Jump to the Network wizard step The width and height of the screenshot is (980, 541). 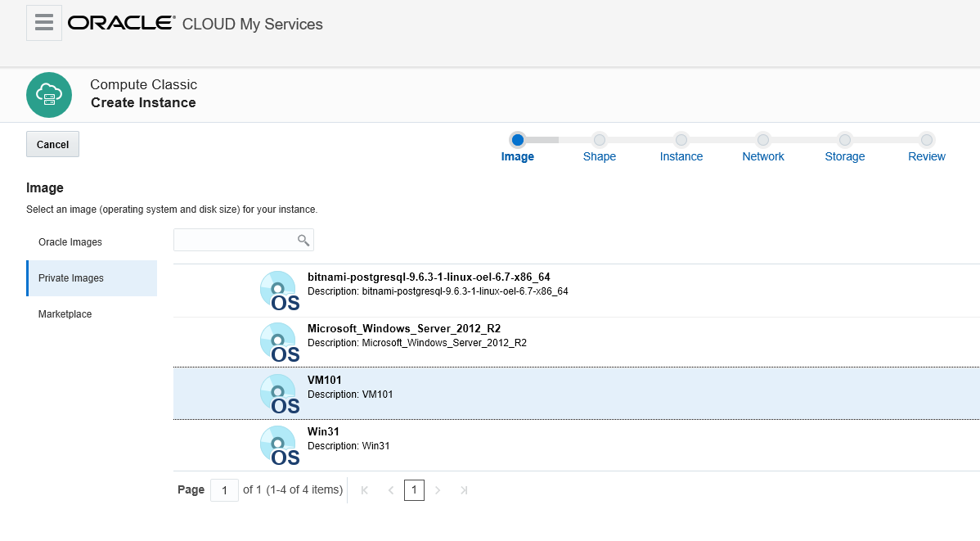[x=763, y=156]
